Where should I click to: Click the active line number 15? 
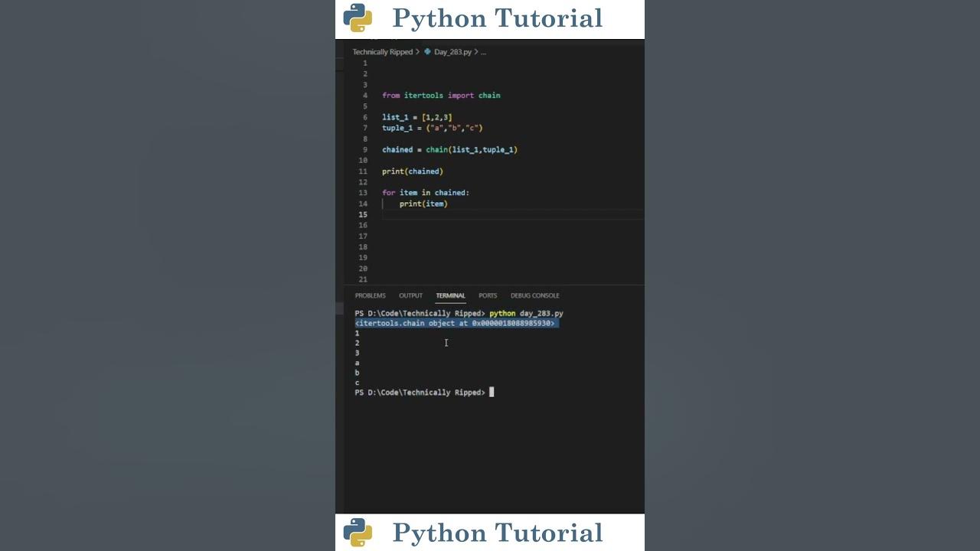[x=363, y=214]
